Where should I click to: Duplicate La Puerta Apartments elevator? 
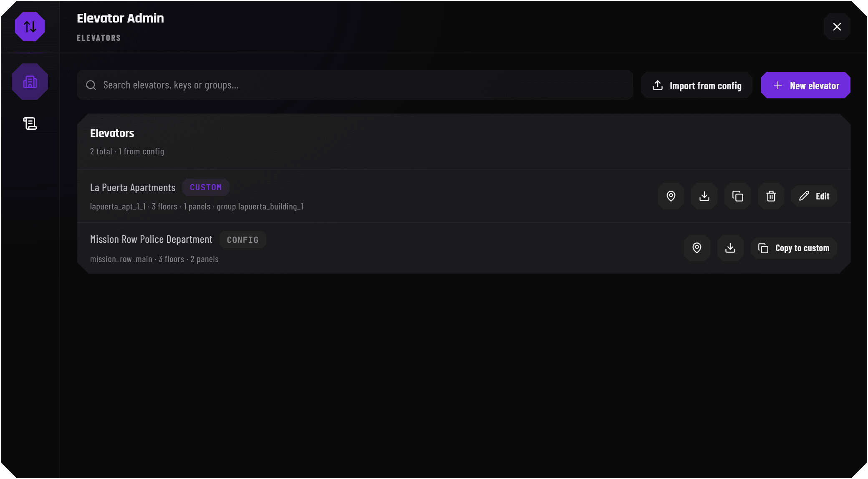click(x=737, y=196)
